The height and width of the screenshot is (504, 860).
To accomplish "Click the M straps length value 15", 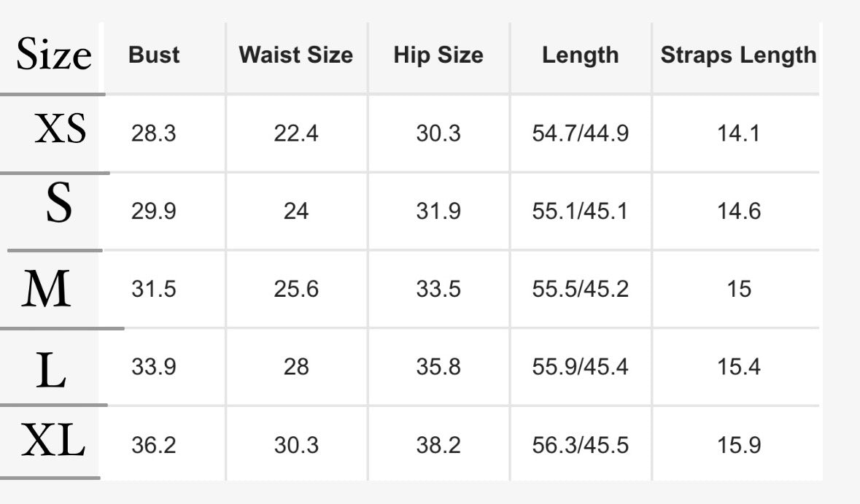I will [x=740, y=289].
